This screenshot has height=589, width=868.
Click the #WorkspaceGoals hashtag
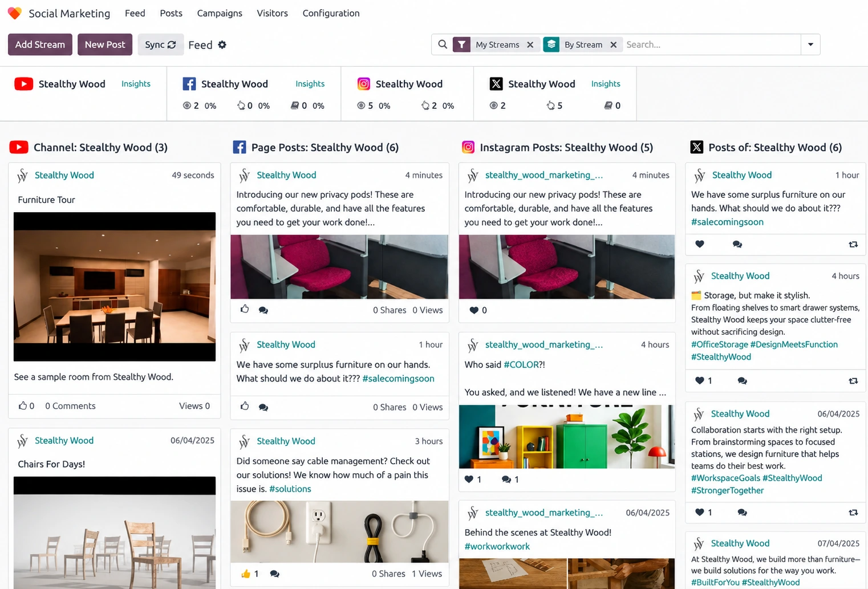[x=725, y=478]
